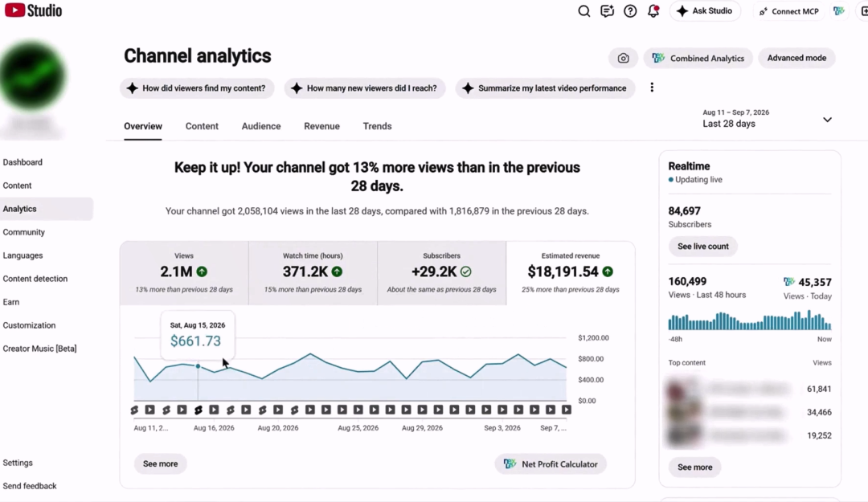
Task: Select the Overview tab
Action: (x=143, y=126)
